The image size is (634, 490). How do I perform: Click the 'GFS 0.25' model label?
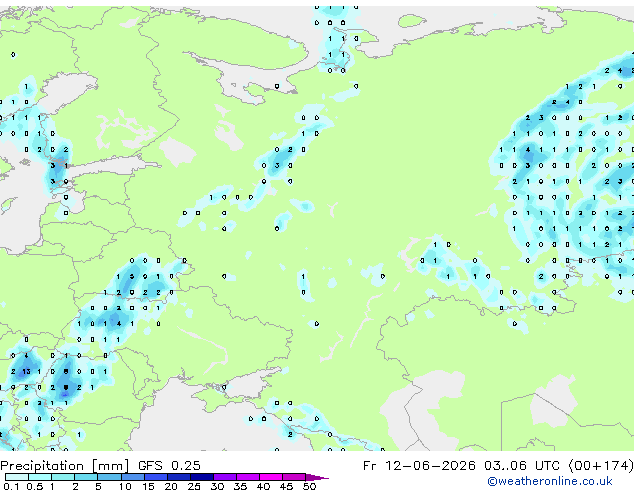tap(169, 465)
